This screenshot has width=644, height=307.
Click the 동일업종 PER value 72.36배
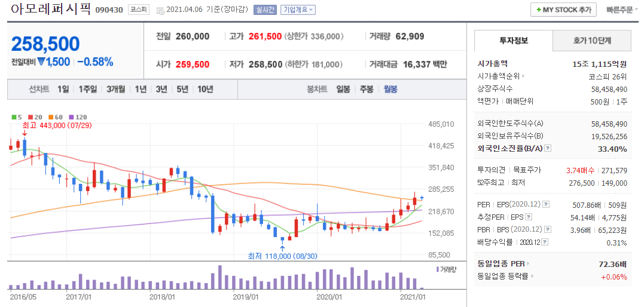[x=613, y=263]
